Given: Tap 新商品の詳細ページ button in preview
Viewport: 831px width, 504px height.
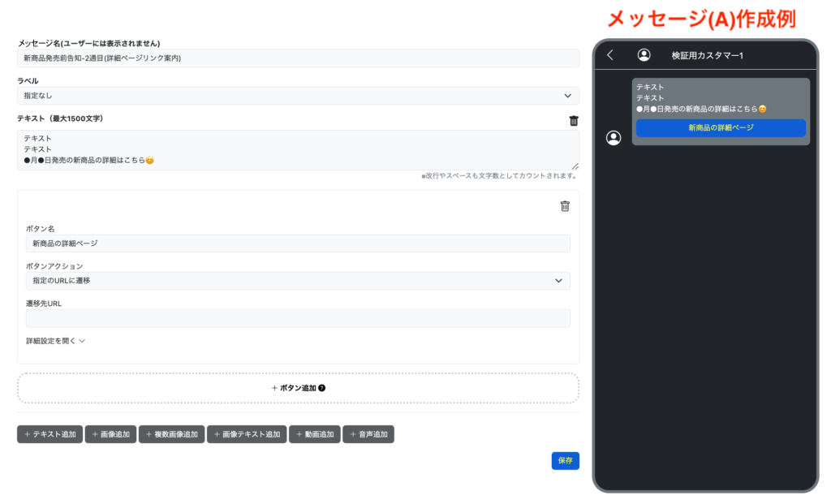Looking at the screenshot, I should pos(721,128).
